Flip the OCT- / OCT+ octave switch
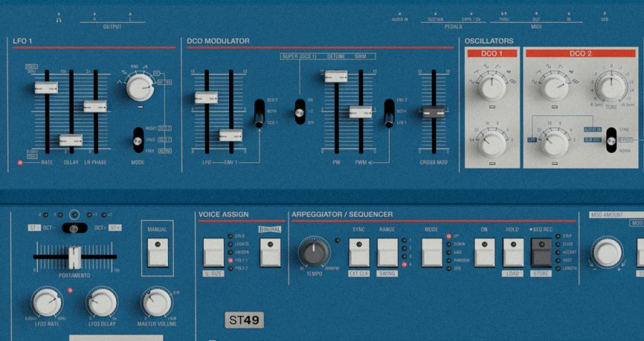Viewport: 644px width, 341px height. [74, 229]
